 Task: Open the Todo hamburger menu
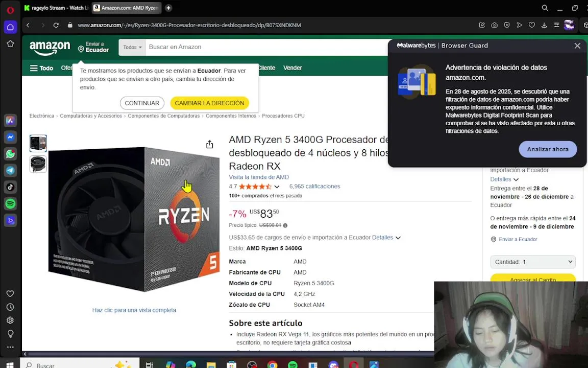click(42, 68)
